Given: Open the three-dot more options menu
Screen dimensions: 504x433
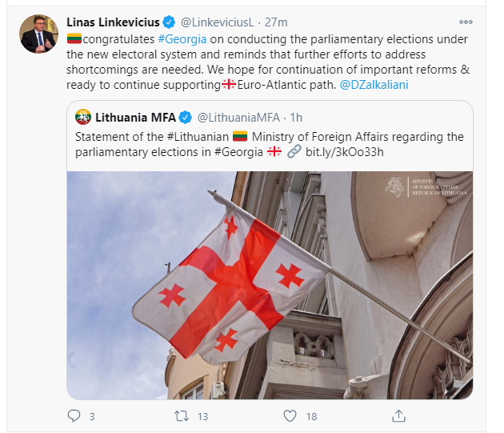Looking at the screenshot, I should click(x=466, y=22).
